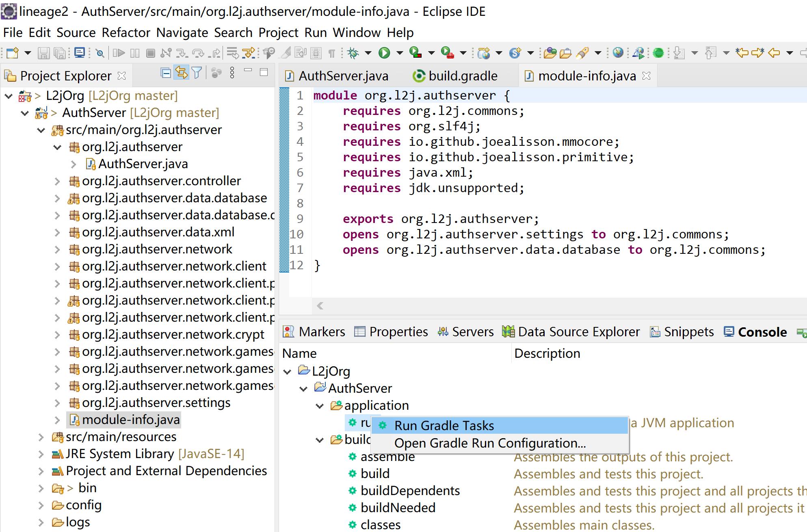Click the Terminate stop icon
Viewport: 807px width, 532px height.
[x=150, y=53]
